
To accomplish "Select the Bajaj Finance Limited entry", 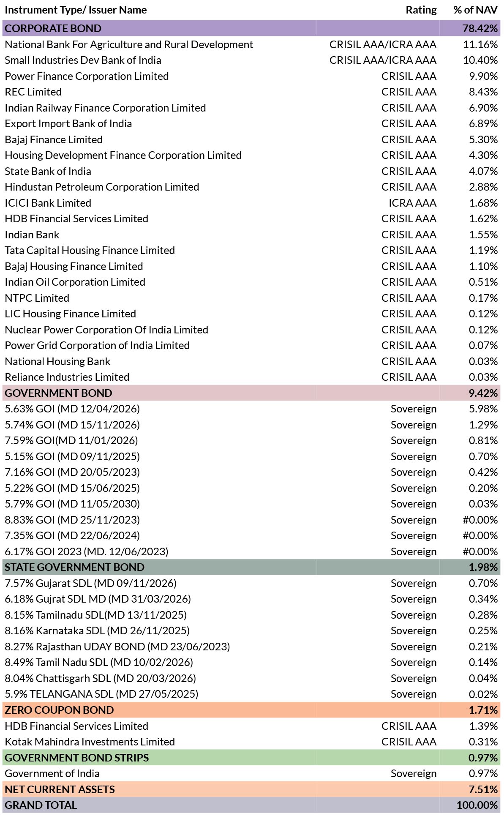I will tap(54, 139).
